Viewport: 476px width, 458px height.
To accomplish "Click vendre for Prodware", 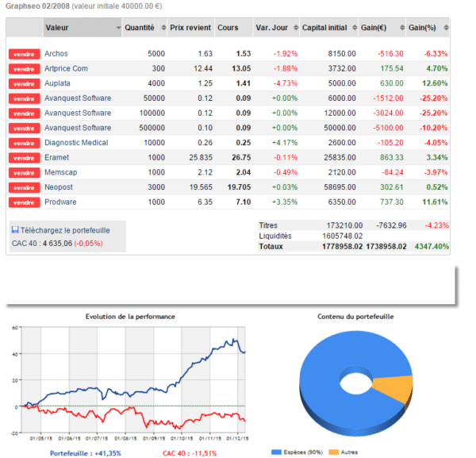I will (x=25, y=202).
